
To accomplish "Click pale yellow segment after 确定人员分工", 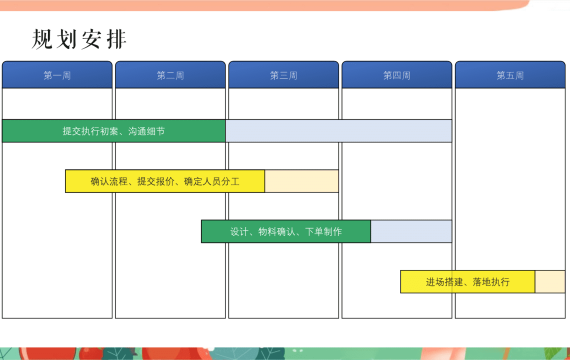I will [301, 181].
